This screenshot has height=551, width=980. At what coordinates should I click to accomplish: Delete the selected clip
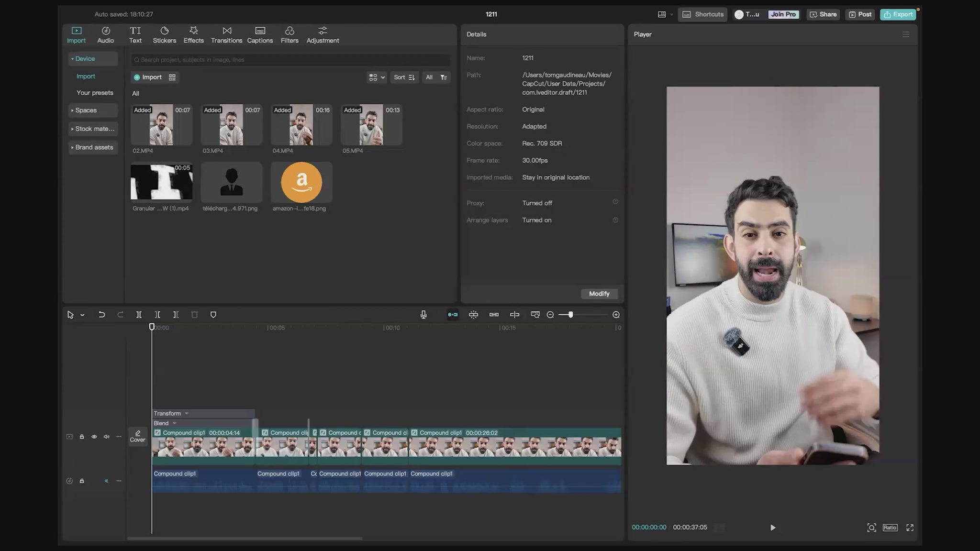click(194, 315)
